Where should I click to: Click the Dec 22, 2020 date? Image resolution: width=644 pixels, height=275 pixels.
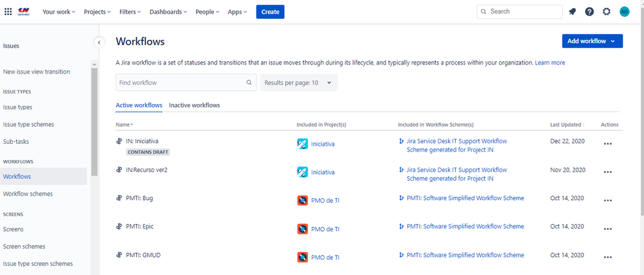[567, 141]
